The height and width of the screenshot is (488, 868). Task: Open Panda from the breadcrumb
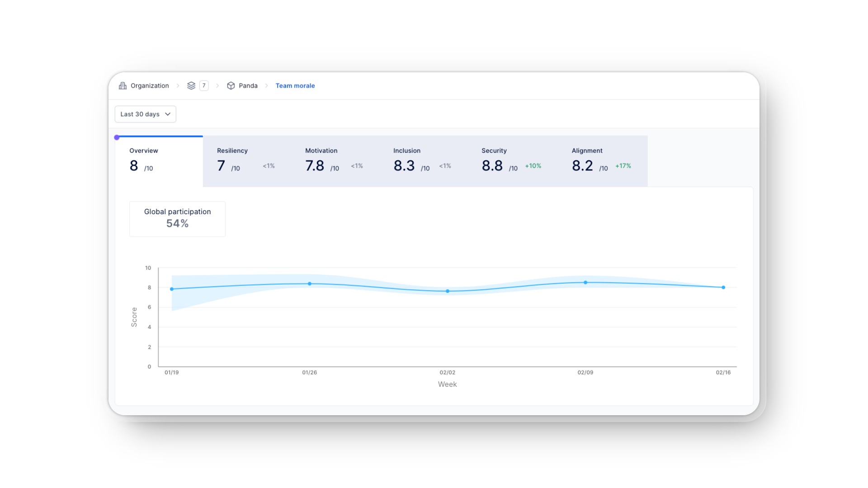click(x=248, y=85)
